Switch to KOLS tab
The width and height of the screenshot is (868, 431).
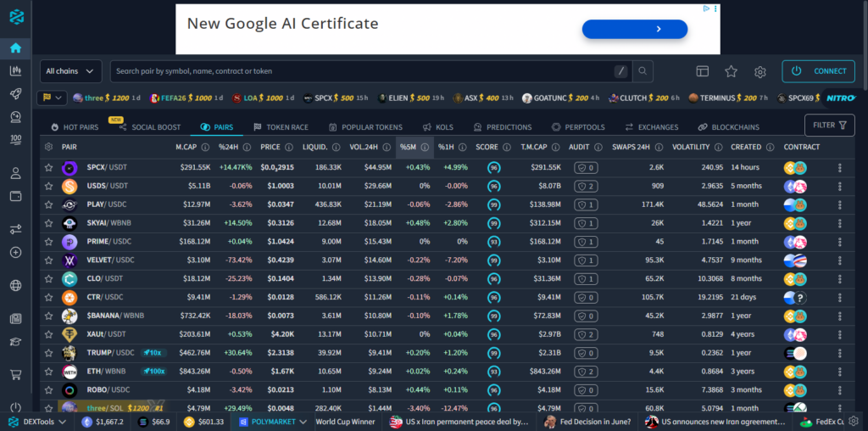pos(438,127)
